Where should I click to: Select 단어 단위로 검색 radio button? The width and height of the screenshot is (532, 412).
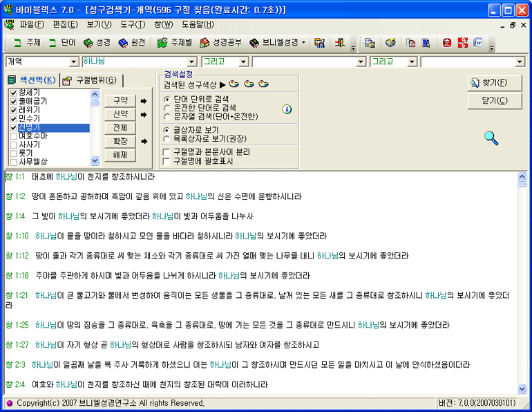pyautogui.click(x=167, y=100)
